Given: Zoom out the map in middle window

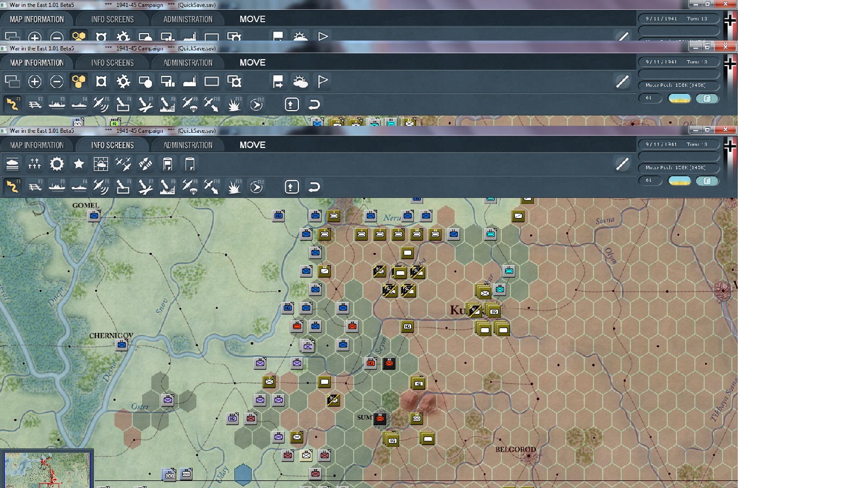Looking at the screenshot, I should click(56, 81).
